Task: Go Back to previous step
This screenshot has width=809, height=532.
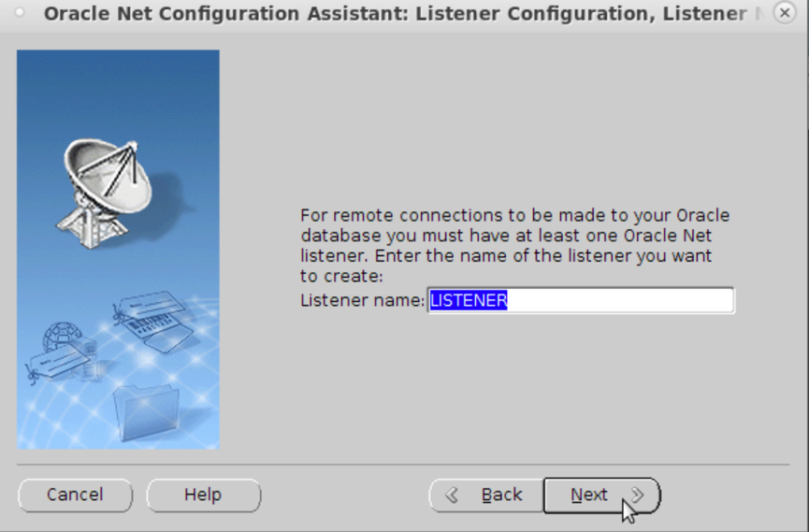Action: (486, 496)
